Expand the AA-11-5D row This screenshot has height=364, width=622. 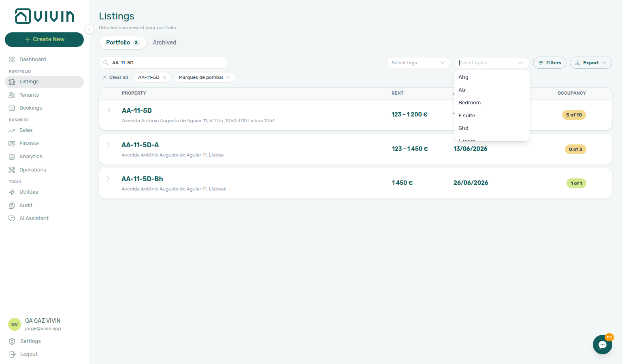click(109, 110)
